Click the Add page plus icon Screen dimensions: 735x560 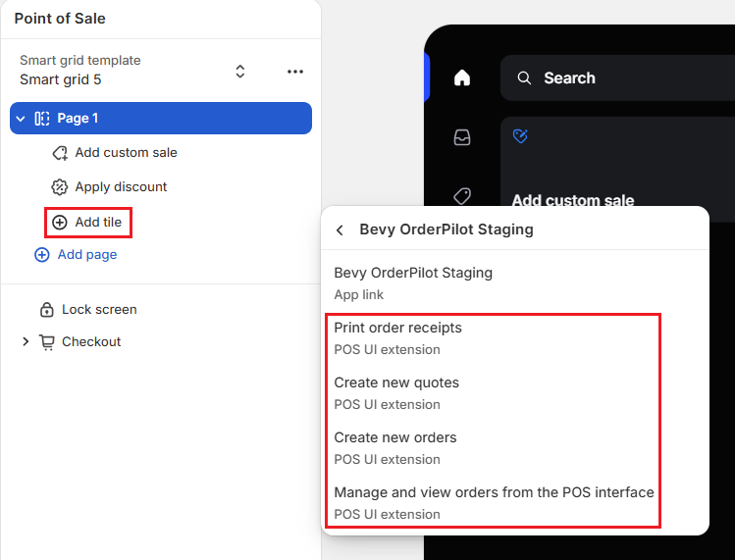point(42,254)
